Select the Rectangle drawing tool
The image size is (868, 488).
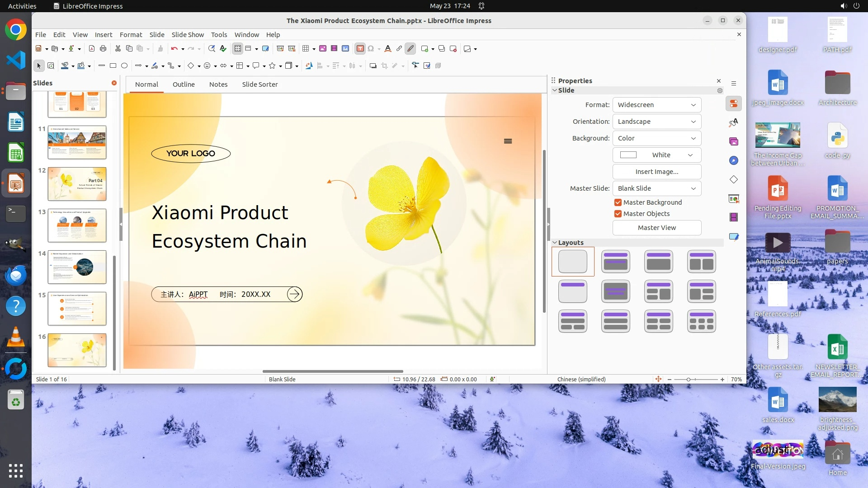coord(113,66)
